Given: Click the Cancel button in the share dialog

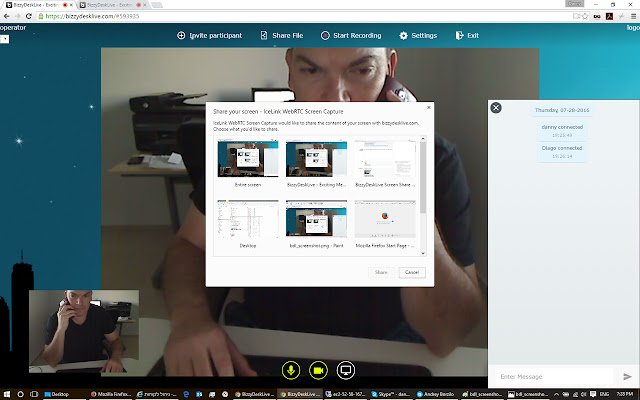Looking at the screenshot, I should point(412,272).
